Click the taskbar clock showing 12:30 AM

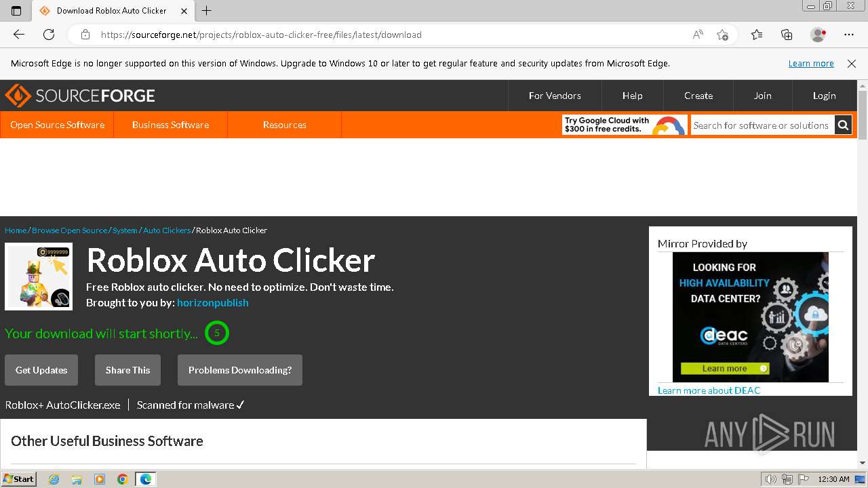pos(833,479)
